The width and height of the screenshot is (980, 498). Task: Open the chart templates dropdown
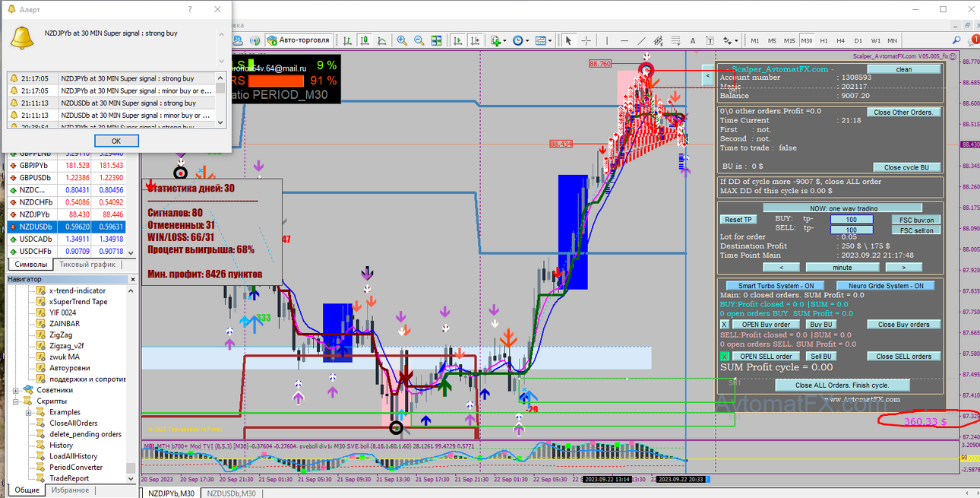pyautogui.click(x=544, y=40)
